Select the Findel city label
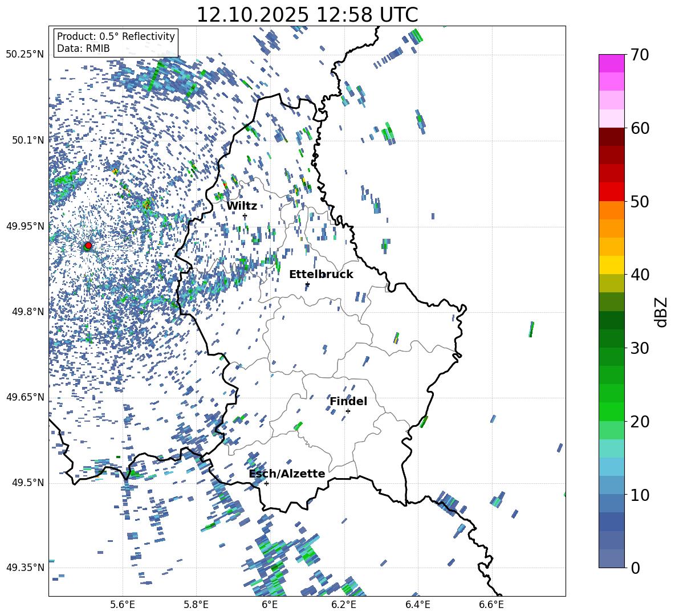Screen dimensions: 675x616 348,401
